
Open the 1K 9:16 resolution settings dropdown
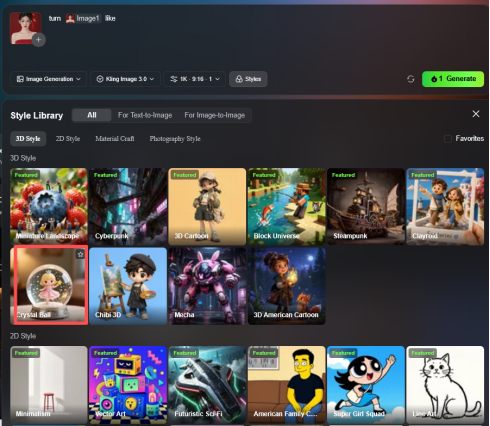tap(195, 79)
